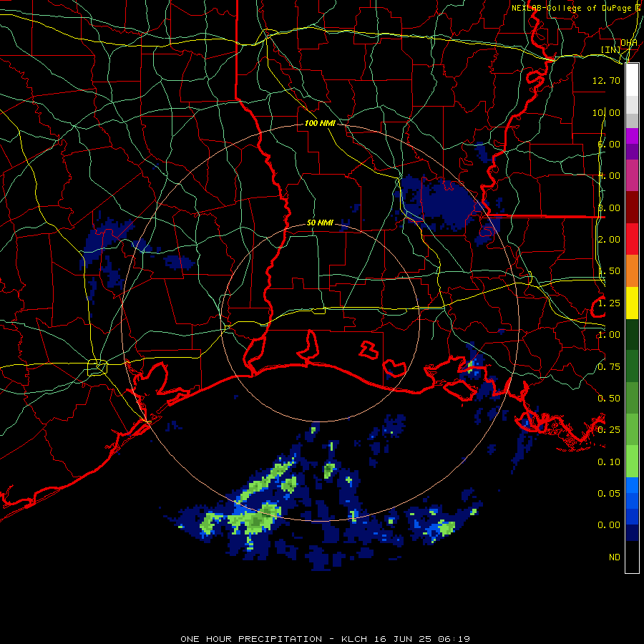Click the 3.00 legend value
The image size is (644, 644).
coord(609,208)
